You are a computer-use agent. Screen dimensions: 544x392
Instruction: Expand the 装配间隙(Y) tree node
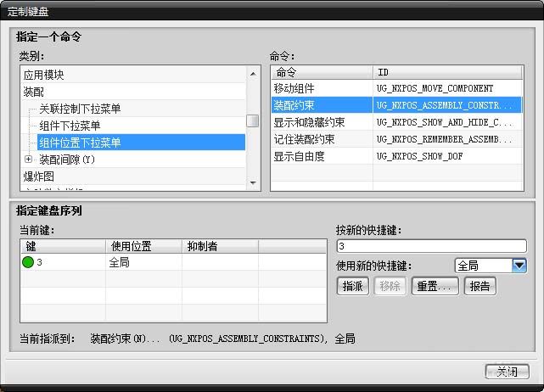pyautogui.click(x=29, y=160)
